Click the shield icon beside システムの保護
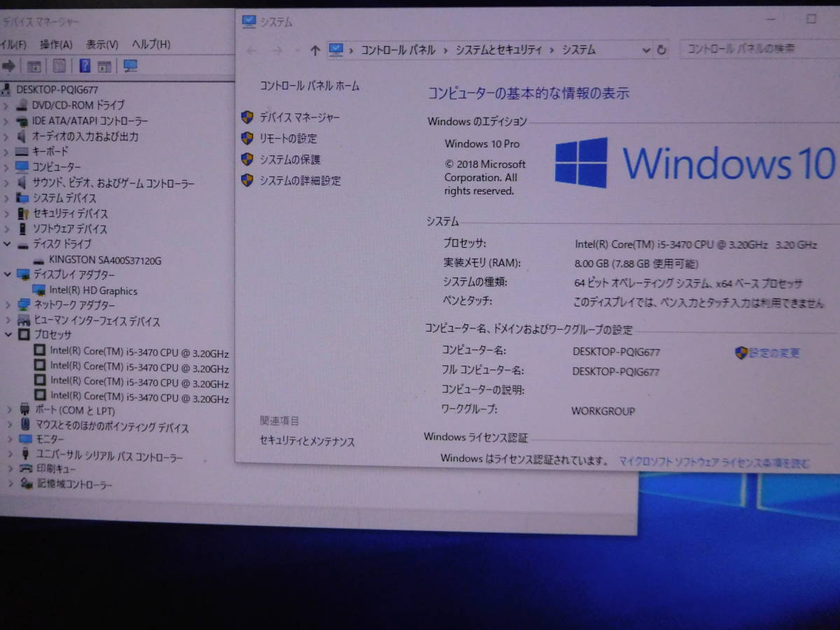This screenshot has width=840, height=630. [247, 159]
